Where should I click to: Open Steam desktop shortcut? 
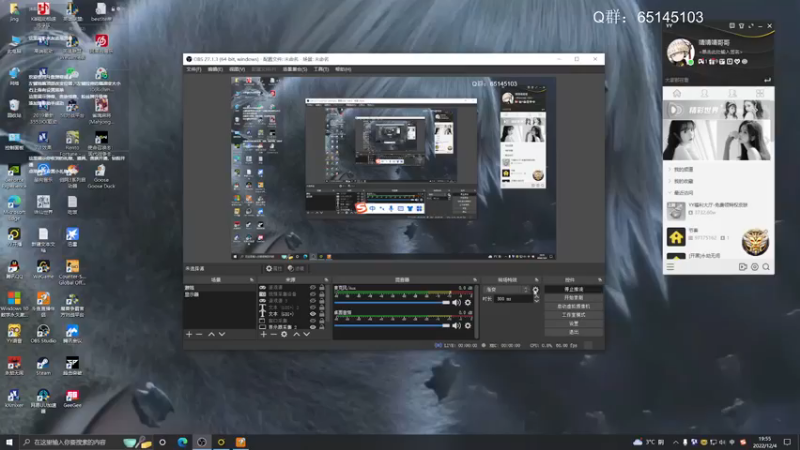[43, 366]
